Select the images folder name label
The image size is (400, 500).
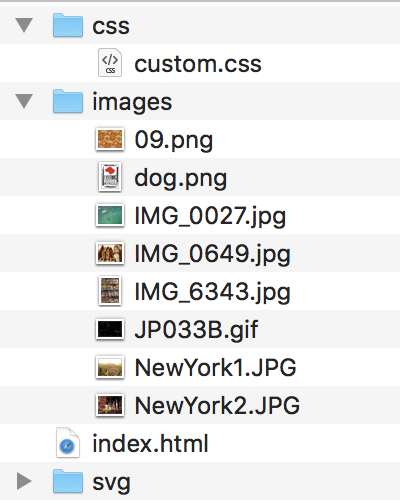click(132, 102)
